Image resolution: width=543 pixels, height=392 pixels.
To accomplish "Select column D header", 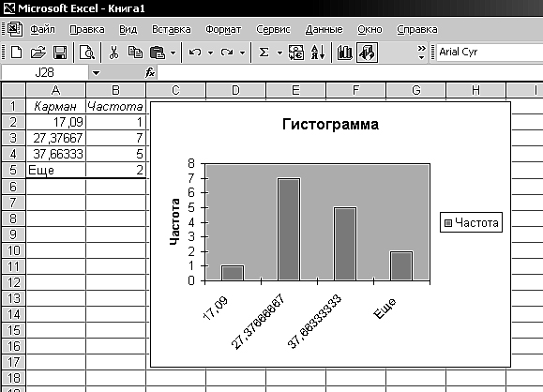I will tap(235, 90).
